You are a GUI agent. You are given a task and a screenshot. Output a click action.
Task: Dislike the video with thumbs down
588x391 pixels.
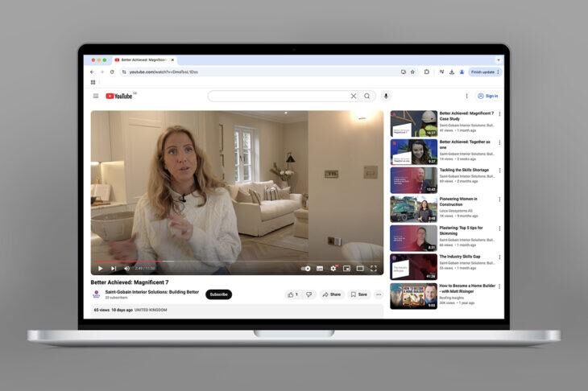pyautogui.click(x=308, y=294)
